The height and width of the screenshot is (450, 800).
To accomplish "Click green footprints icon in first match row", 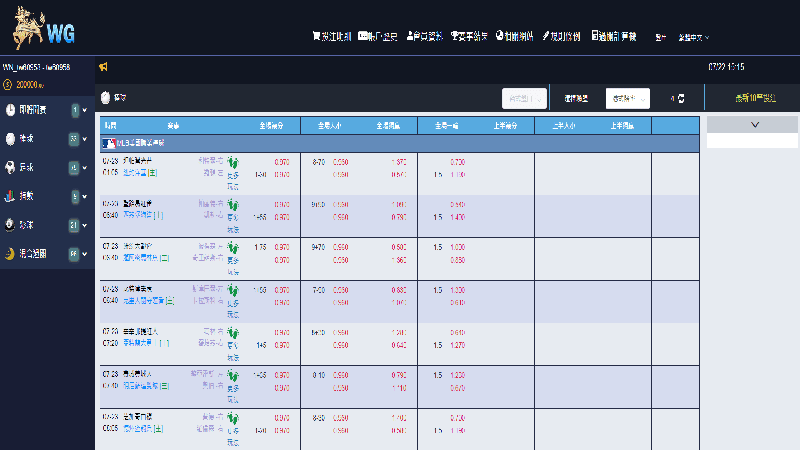I will (234, 161).
